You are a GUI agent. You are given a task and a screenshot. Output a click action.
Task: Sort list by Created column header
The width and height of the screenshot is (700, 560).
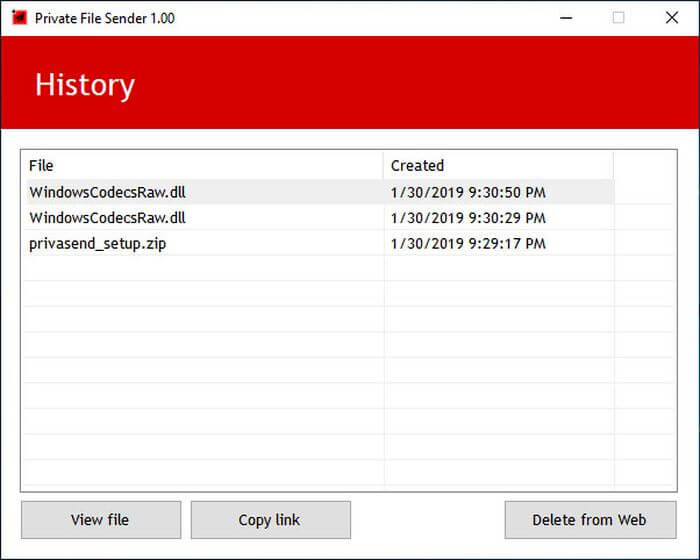pyautogui.click(x=498, y=166)
